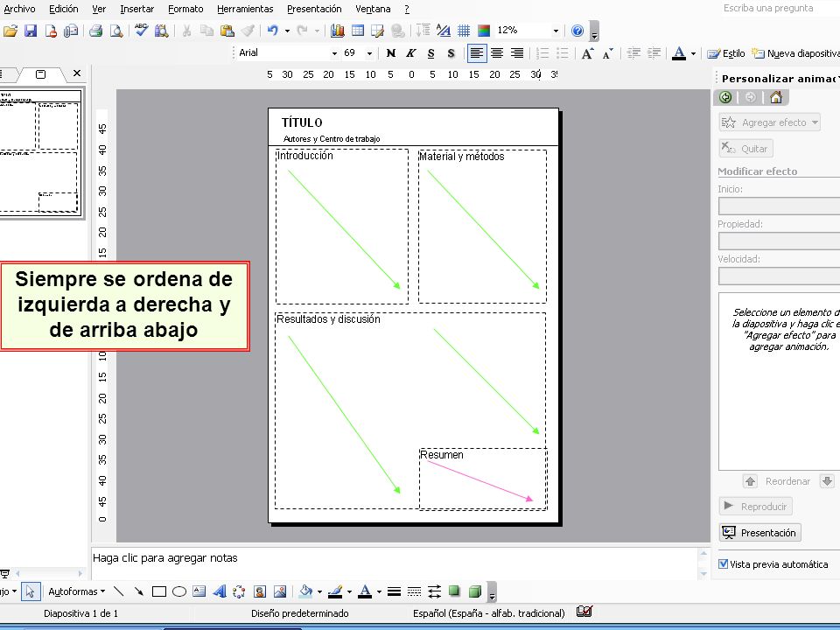The image size is (840, 630).
Task: Copy the selection using the copy icon
Action: click(x=206, y=31)
